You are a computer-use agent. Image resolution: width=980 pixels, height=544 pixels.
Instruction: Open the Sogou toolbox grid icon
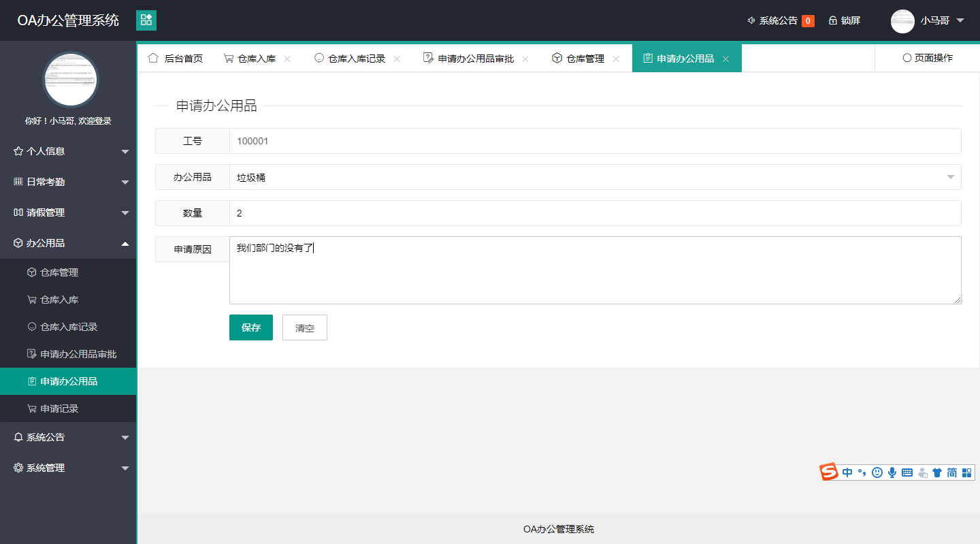[x=966, y=472]
